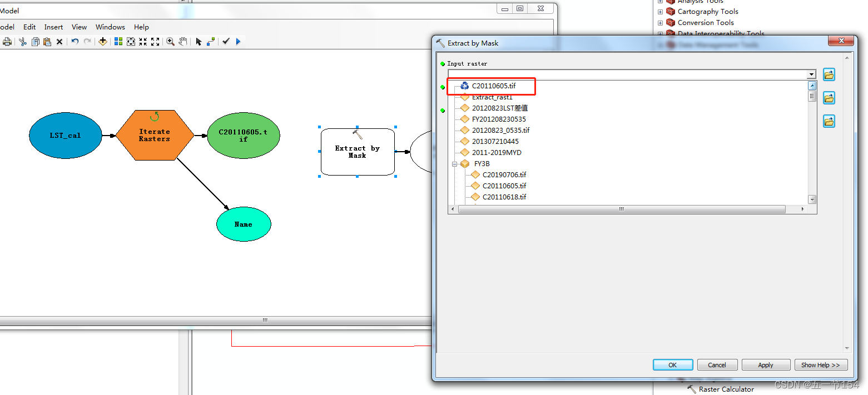868x395 pixels.
Task: Open the Edit menu
Action: click(x=29, y=27)
